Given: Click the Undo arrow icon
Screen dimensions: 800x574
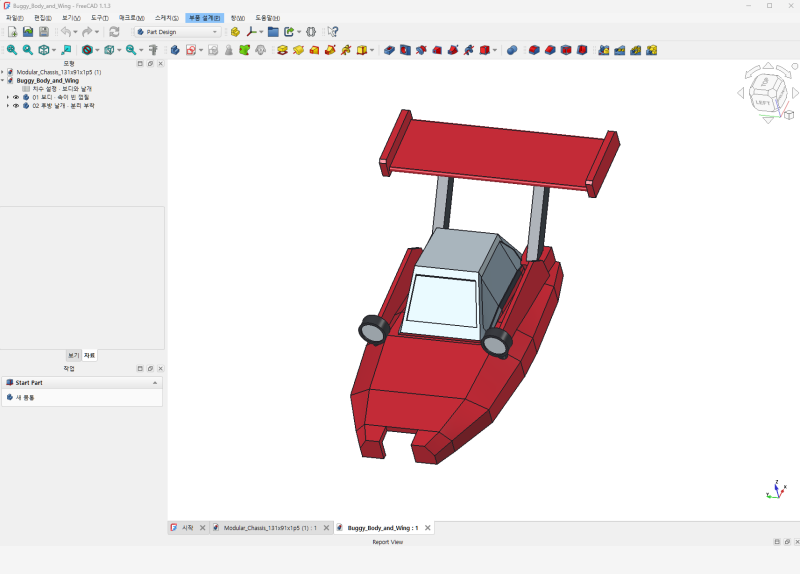Looking at the screenshot, I should [x=66, y=32].
